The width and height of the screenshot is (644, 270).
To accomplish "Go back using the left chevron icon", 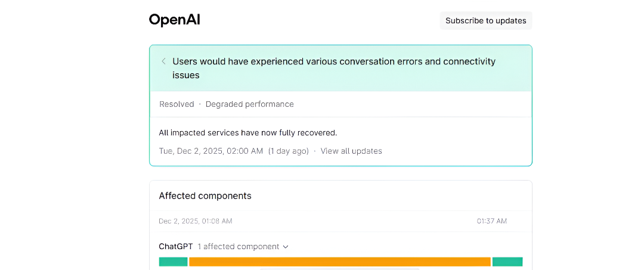I will pyautogui.click(x=163, y=61).
